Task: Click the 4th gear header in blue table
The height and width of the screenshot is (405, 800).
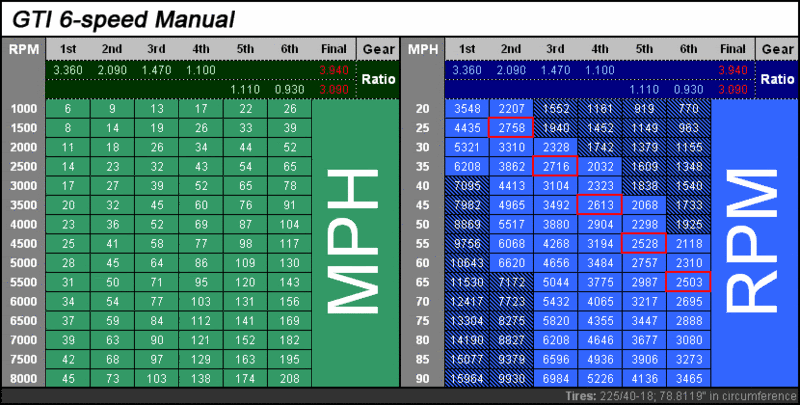Action: point(599,49)
